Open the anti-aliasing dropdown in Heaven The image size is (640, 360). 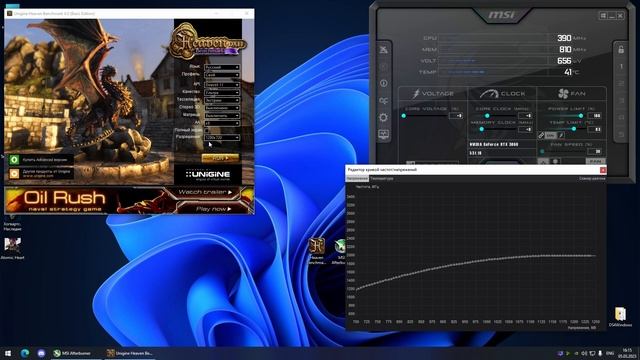tap(222, 123)
